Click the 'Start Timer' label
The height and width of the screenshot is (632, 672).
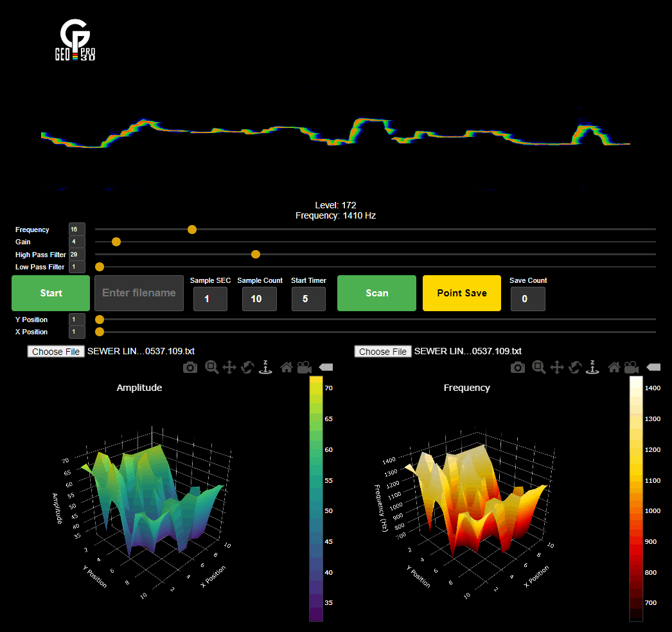tap(308, 280)
